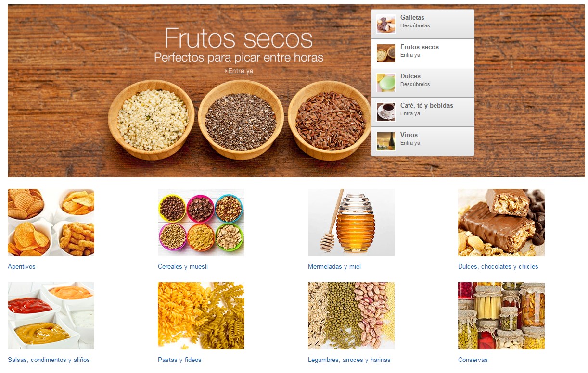This screenshot has width=588, height=373.
Task: Select the Galletas tab in banner menu
Action: [422, 24]
